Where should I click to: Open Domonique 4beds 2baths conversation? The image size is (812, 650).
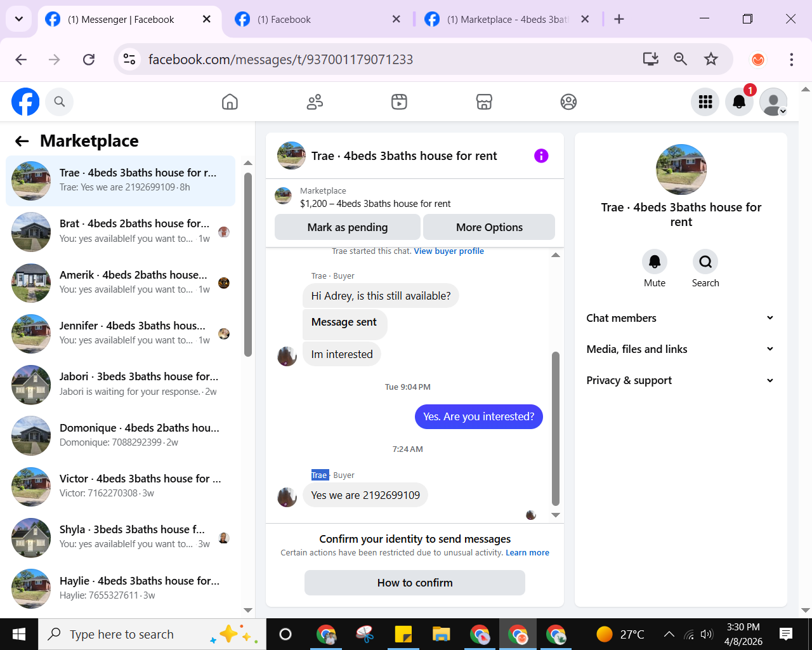[121, 435]
